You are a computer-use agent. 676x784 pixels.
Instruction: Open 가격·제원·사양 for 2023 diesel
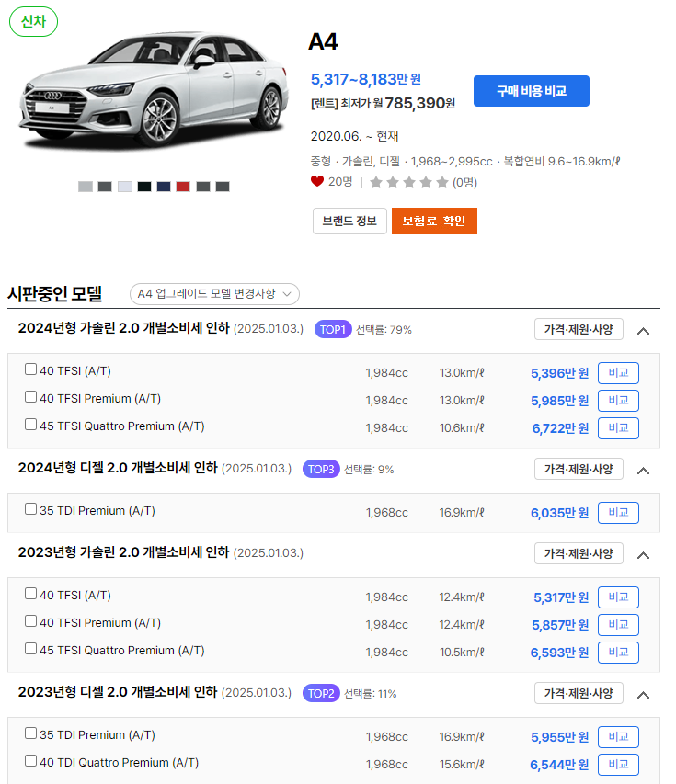tap(579, 692)
